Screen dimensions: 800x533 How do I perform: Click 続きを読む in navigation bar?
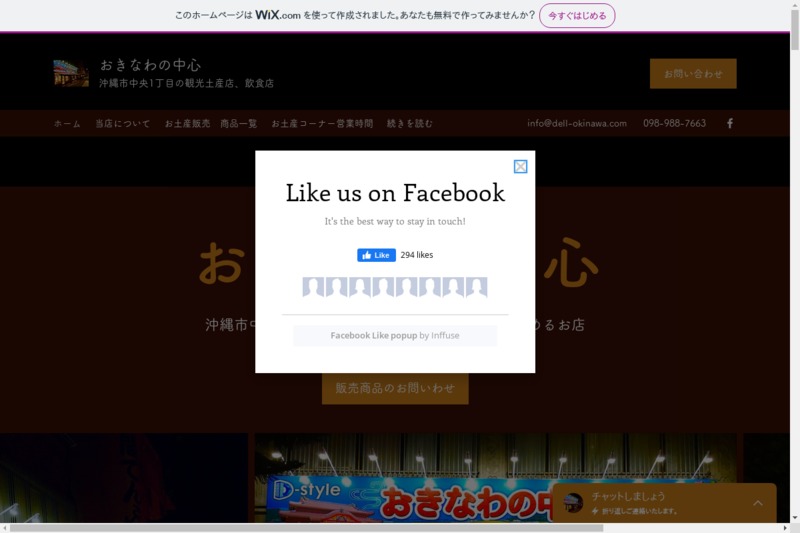point(410,124)
